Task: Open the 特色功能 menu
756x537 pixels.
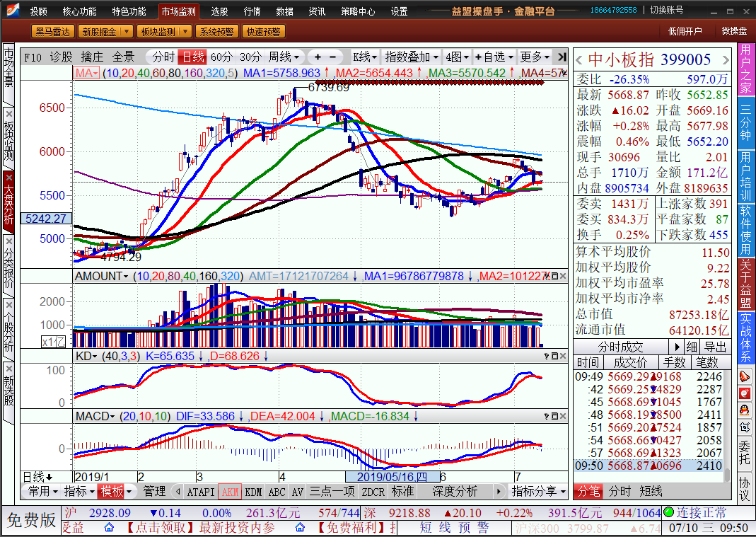Action: pos(129,11)
